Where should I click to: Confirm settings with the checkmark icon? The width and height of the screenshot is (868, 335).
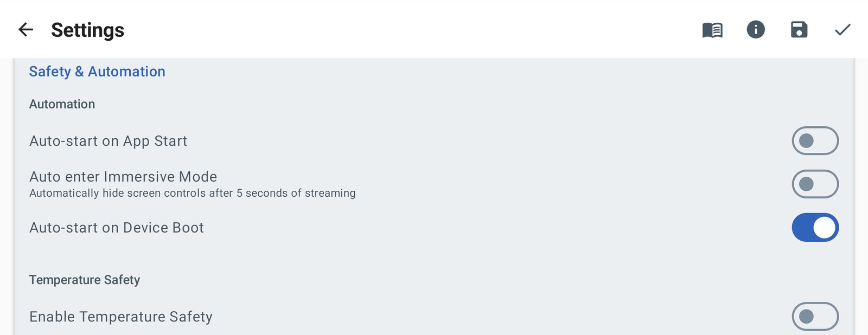[843, 29]
